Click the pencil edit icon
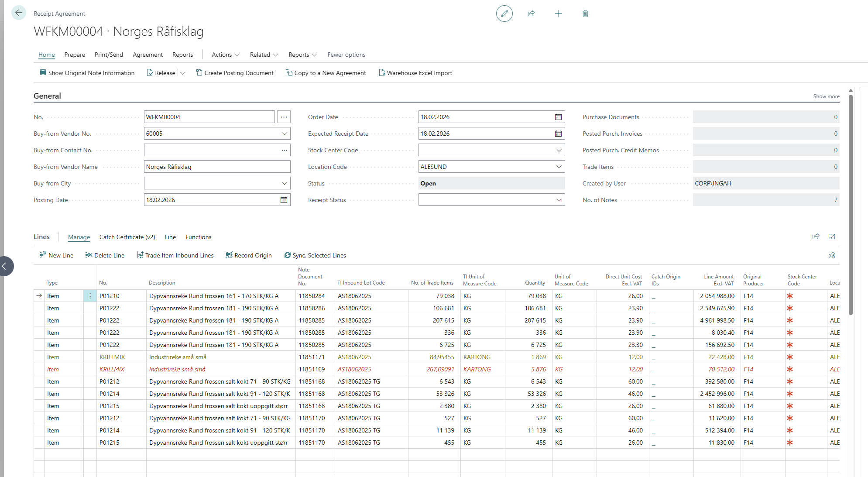This screenshot has height=477, width=868. (504, 14)
